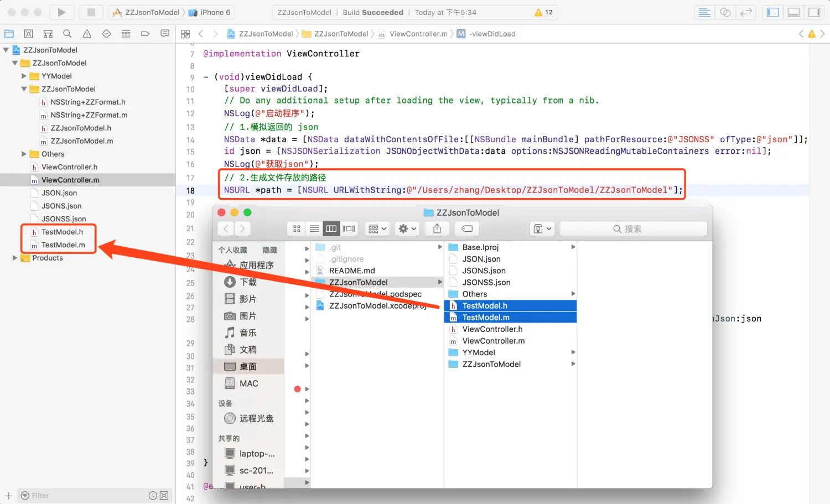Open the Project navigator tab

pos(9,34)
